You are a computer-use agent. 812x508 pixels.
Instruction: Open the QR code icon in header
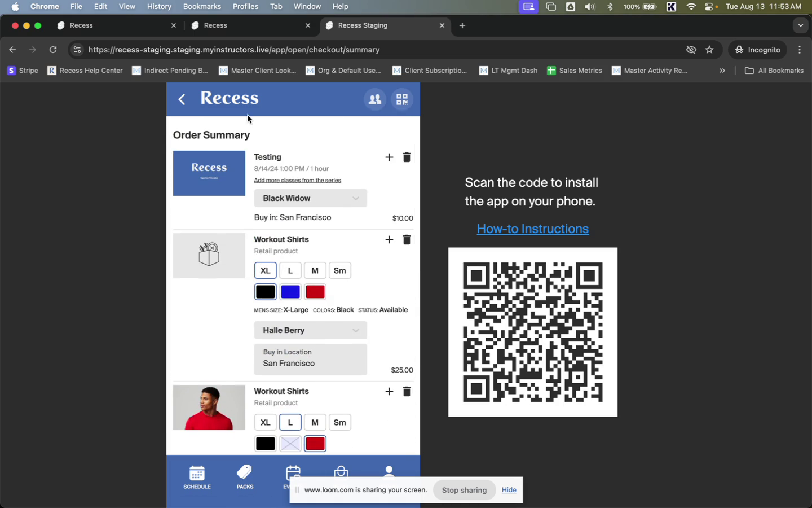pyautogui.click(x=402, y=99)
